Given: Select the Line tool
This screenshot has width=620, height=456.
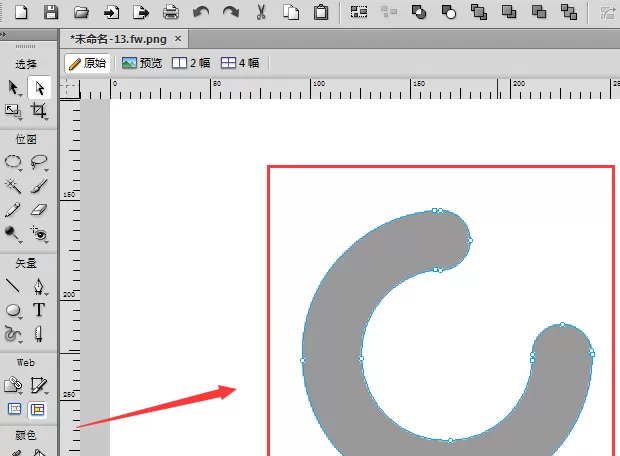Looking at the screenshot, I should click(13, 286).
